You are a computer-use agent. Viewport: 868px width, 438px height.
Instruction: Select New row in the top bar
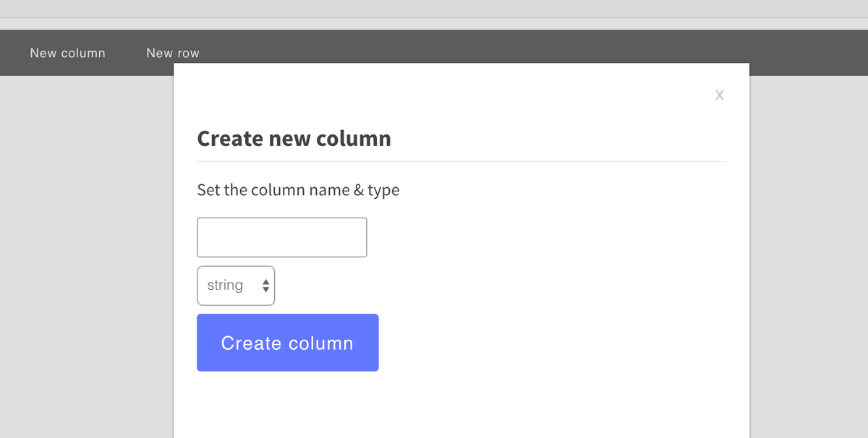click(x=172, y=53)
